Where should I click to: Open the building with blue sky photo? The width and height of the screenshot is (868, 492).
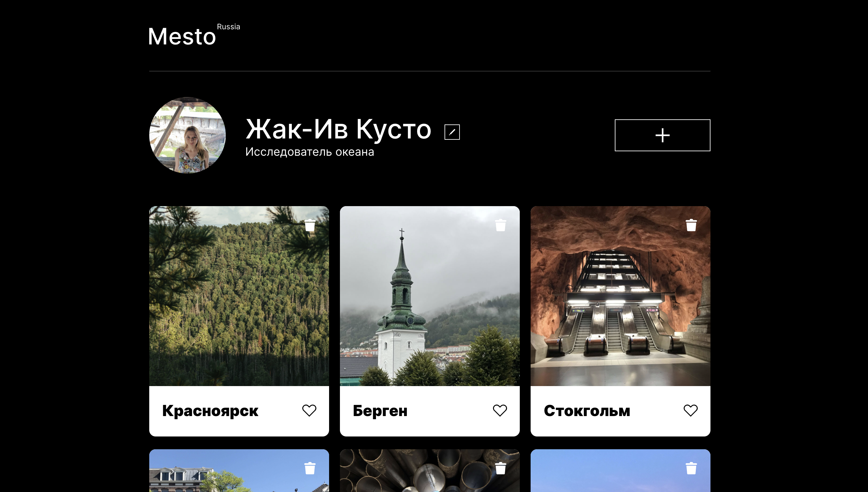click(x=239, y=471)
